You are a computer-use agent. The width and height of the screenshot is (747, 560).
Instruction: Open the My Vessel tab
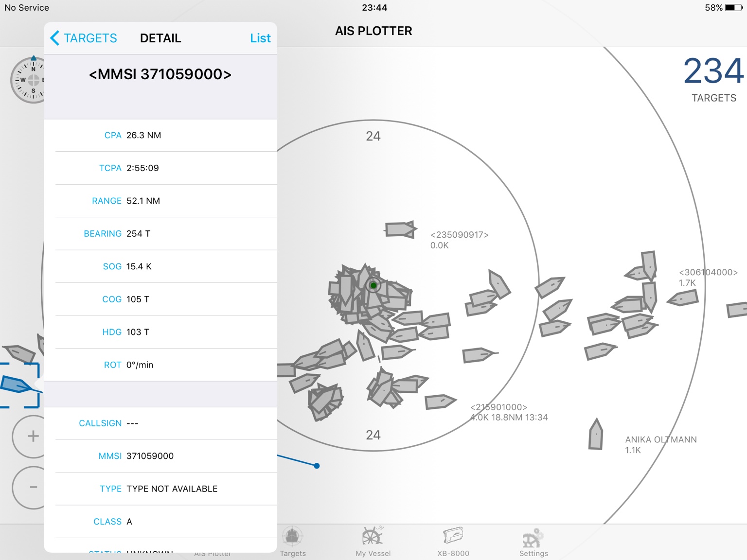pos(373,542)
